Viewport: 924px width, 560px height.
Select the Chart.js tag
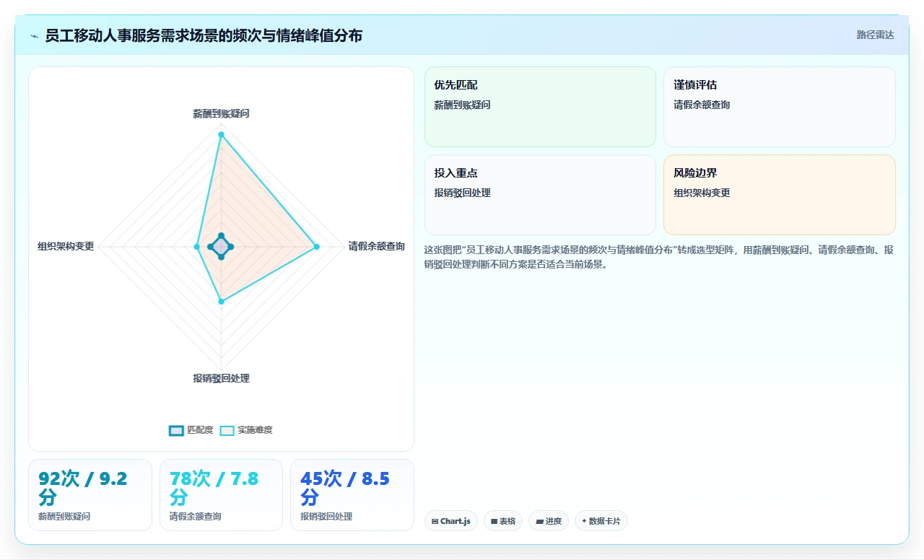(451, 521)
